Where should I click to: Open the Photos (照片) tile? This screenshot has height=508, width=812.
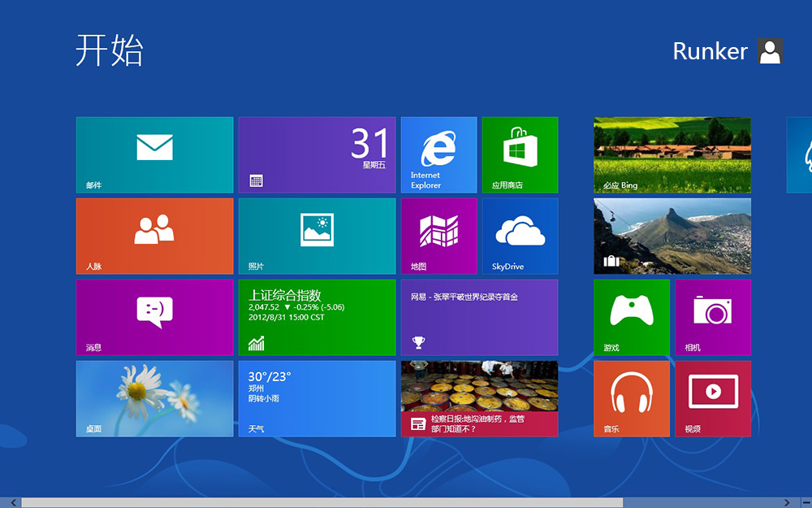click(317, 236)
